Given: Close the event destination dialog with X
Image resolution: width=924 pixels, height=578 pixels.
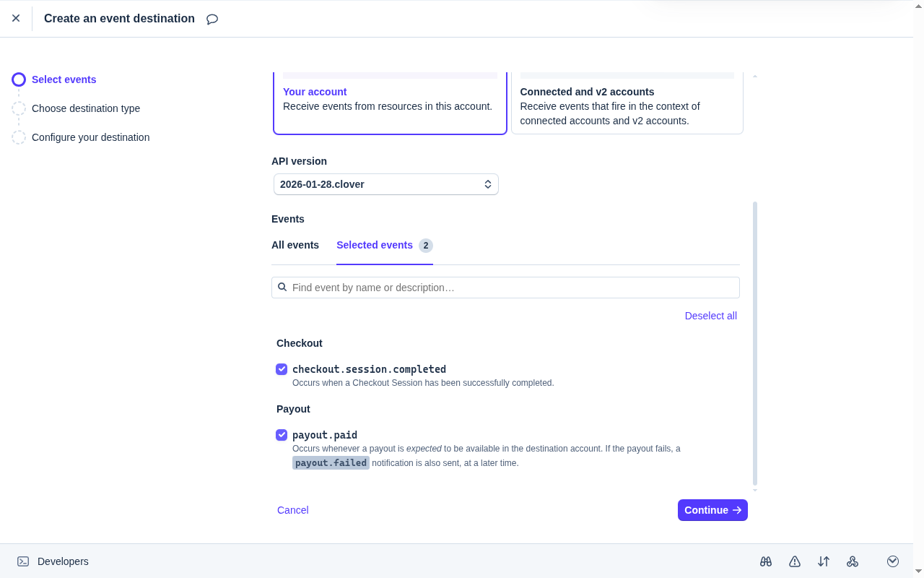Looking at the screenshot, I should tap(16, 18).
